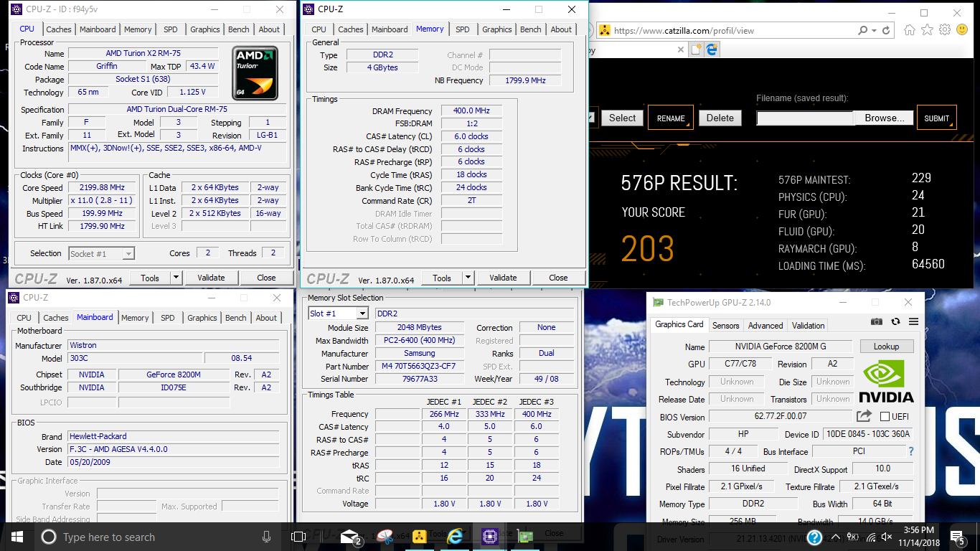Image resolution: width=980 pixels, height=551 pixels.
Task: Click the Cortana microphone icon
Action: (x=267, y=537)
